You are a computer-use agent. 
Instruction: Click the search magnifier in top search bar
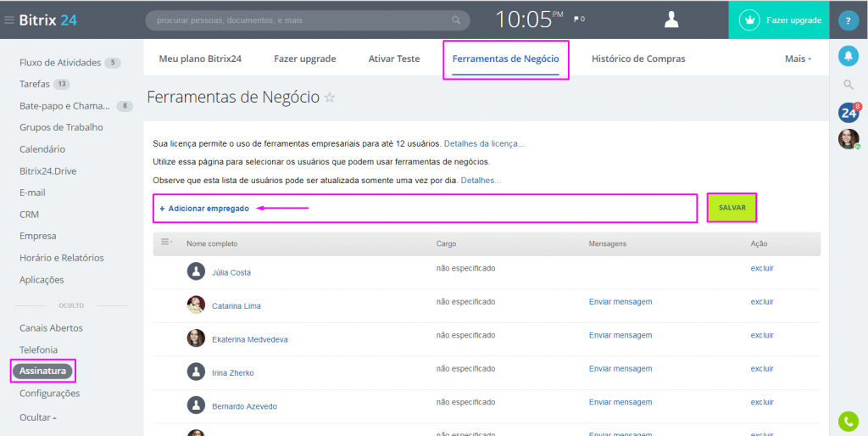456,20
